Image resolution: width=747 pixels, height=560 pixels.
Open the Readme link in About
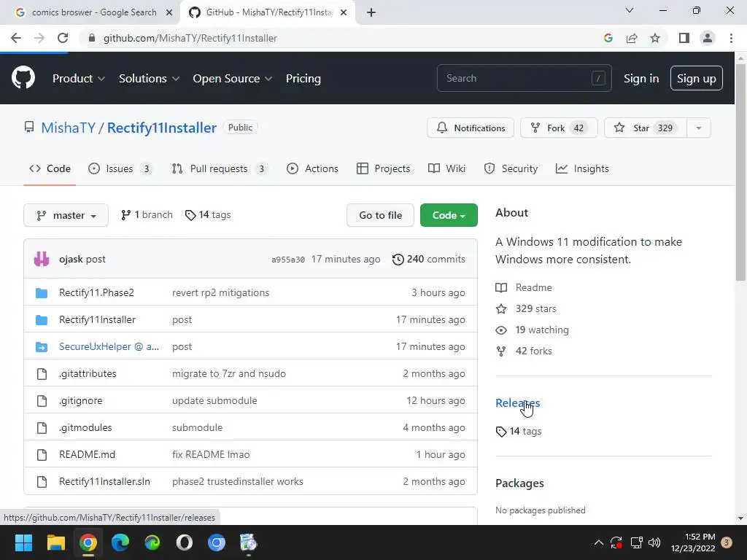(524, 287)
